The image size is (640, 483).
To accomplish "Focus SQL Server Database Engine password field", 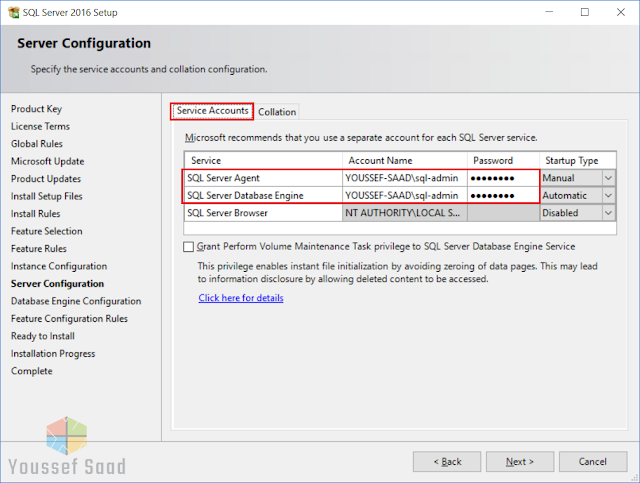I will 503,196.
